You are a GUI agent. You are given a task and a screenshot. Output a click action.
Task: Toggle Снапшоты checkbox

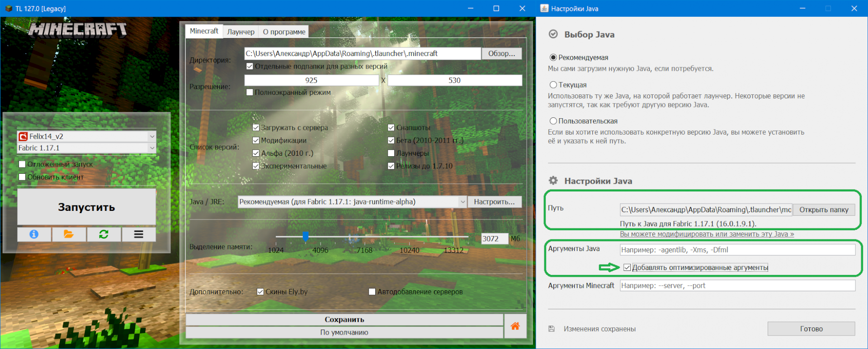coord(391,128)
